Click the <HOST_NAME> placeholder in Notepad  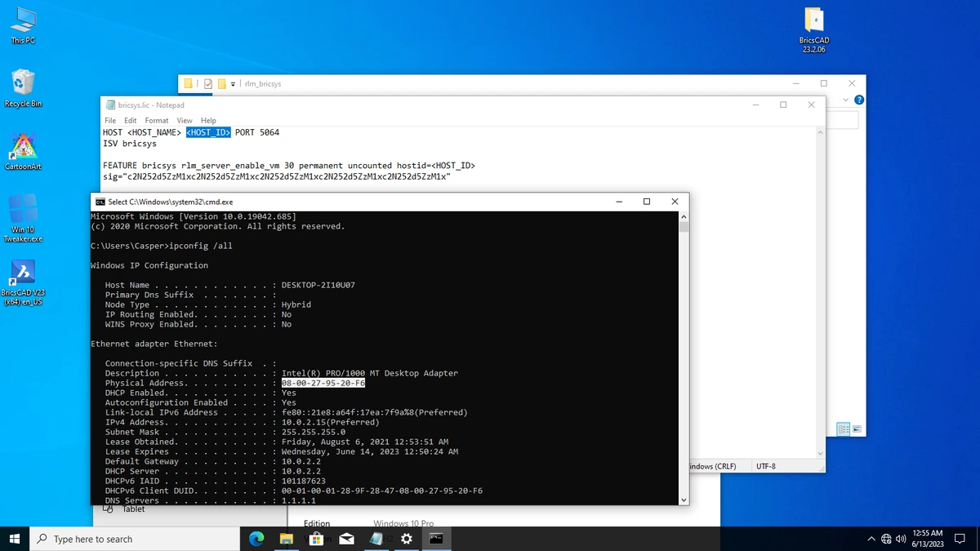(x=154, y=132)
